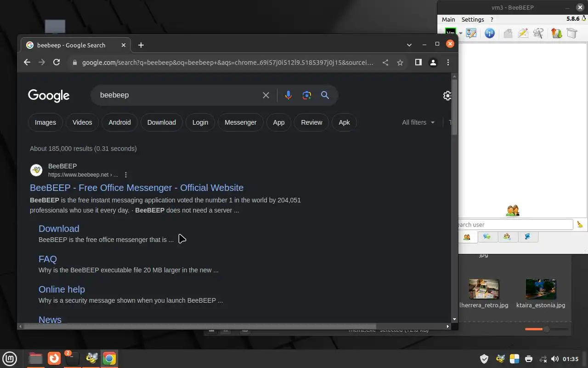
Task: Open the Settings menu in BeeBEEP
Action: point(473,19)
